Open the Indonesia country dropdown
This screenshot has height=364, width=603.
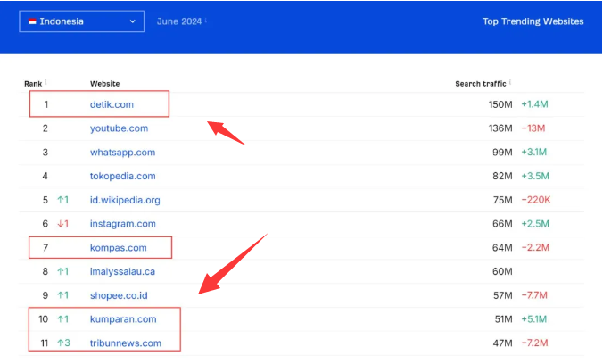pyautogui.click(x=81, y=21)
